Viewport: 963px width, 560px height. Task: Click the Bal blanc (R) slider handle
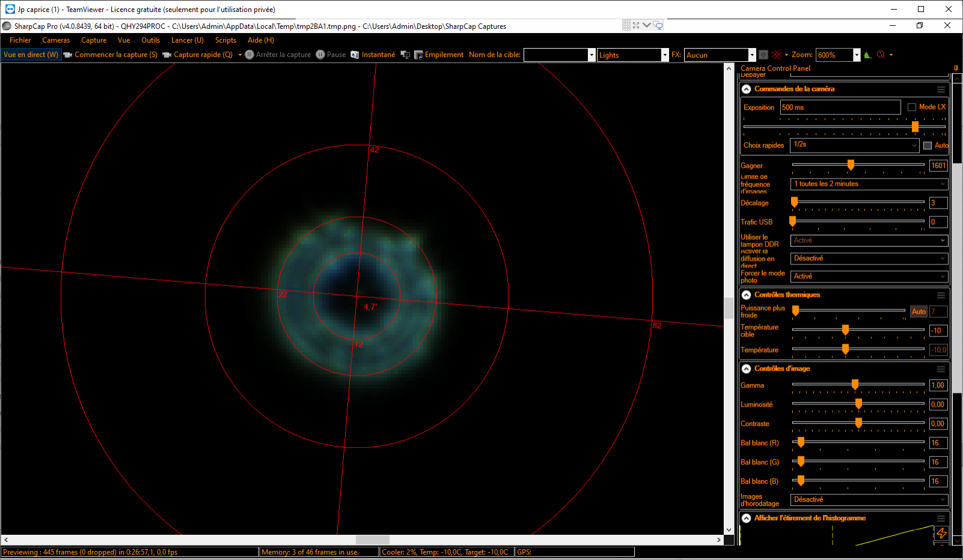point(801,442)
